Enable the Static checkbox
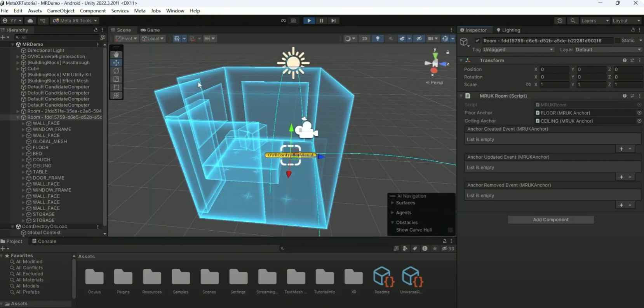The image size is (644, 308). click(617, 40)
